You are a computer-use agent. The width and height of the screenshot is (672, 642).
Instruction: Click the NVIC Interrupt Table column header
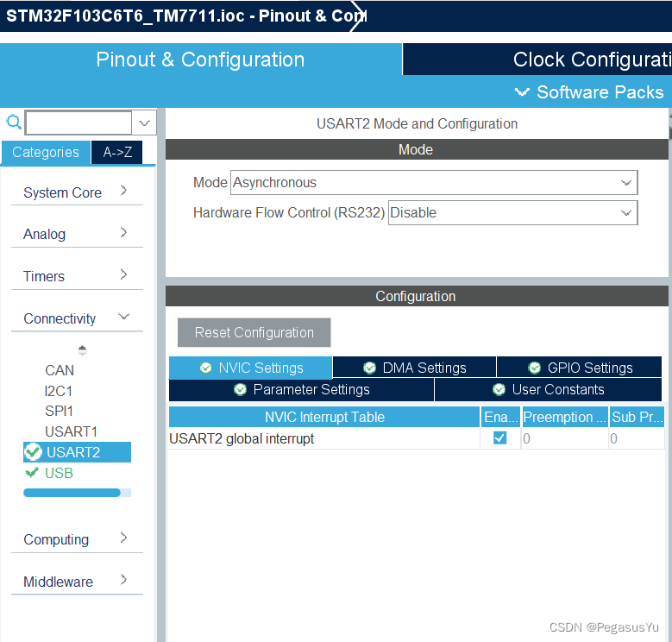tap(324, 417)
